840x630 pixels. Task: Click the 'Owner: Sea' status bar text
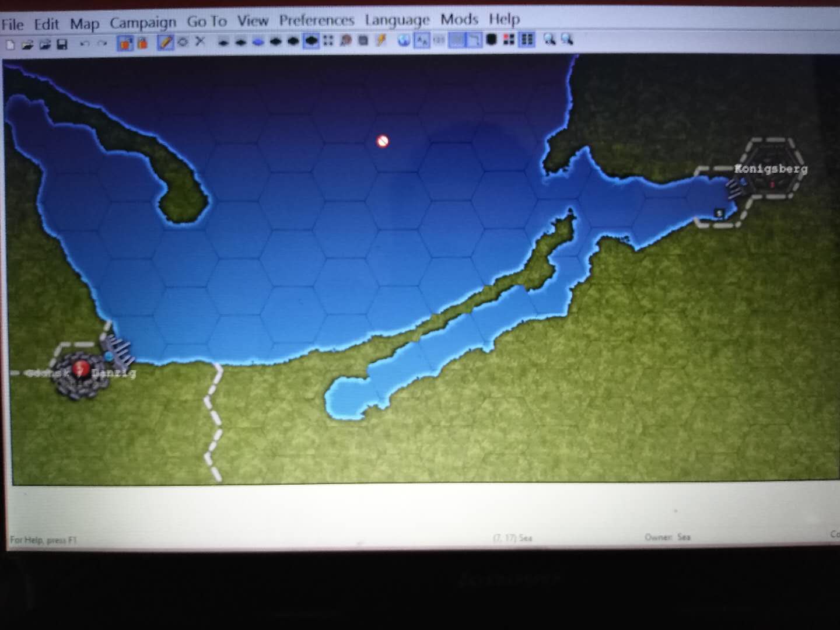(667, 537)
